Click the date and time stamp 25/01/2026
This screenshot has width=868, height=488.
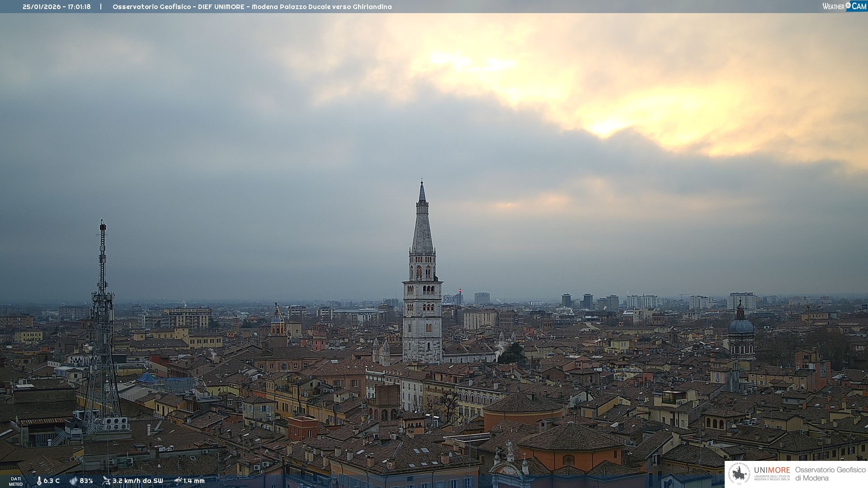pyautogui.click(x=57, y=7)
